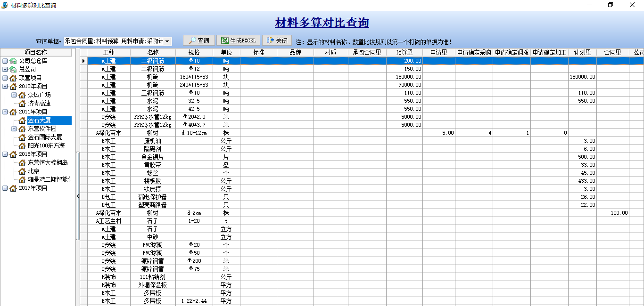The height and width of the screenshot is (306, 644).
Task: Click the house icon beside 联营项目
Action: [x=13, y=78]
